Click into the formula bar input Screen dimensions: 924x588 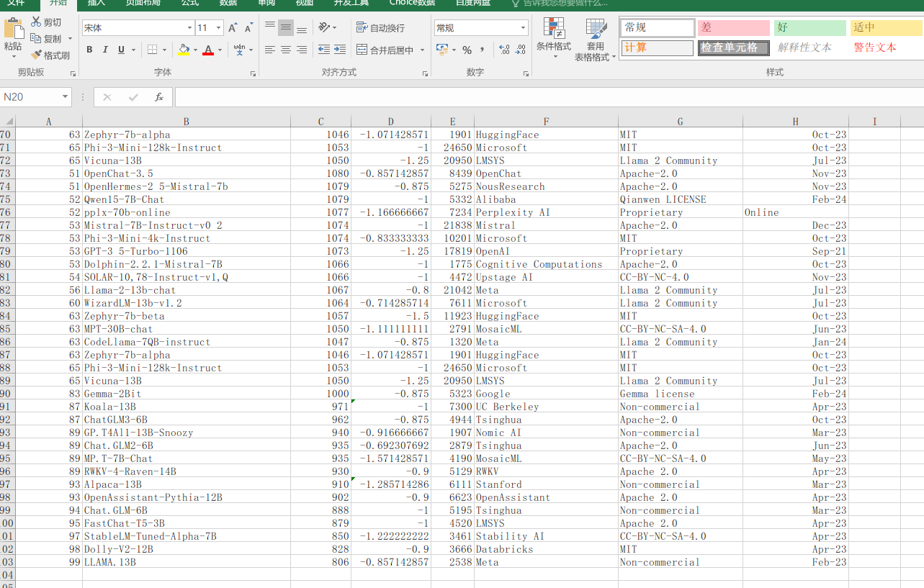point(549,97)
